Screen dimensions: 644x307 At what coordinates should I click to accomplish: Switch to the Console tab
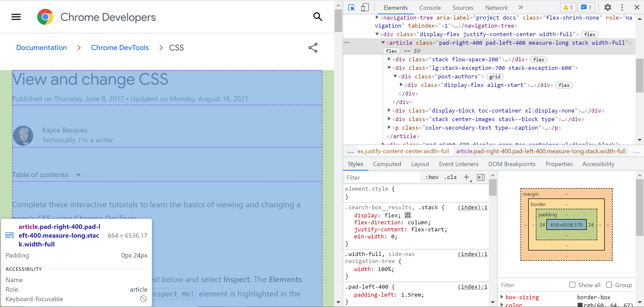click(430, 8)
